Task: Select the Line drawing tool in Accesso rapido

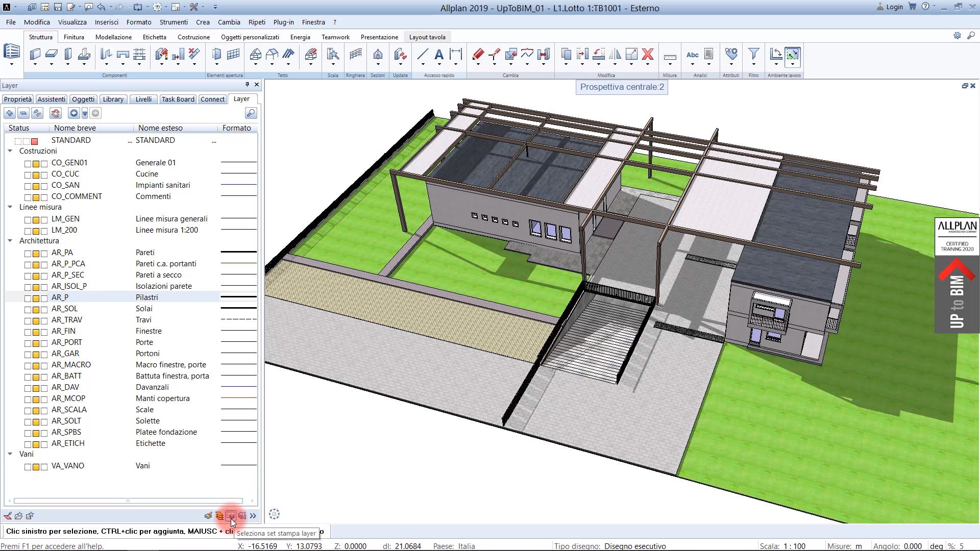Action: click(423, 54)
